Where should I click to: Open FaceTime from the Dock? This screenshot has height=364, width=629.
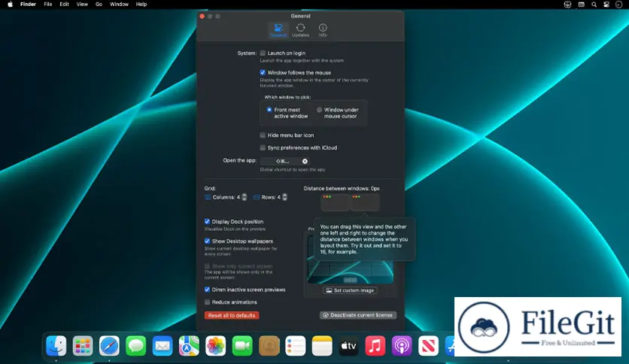tap(242, 345)
